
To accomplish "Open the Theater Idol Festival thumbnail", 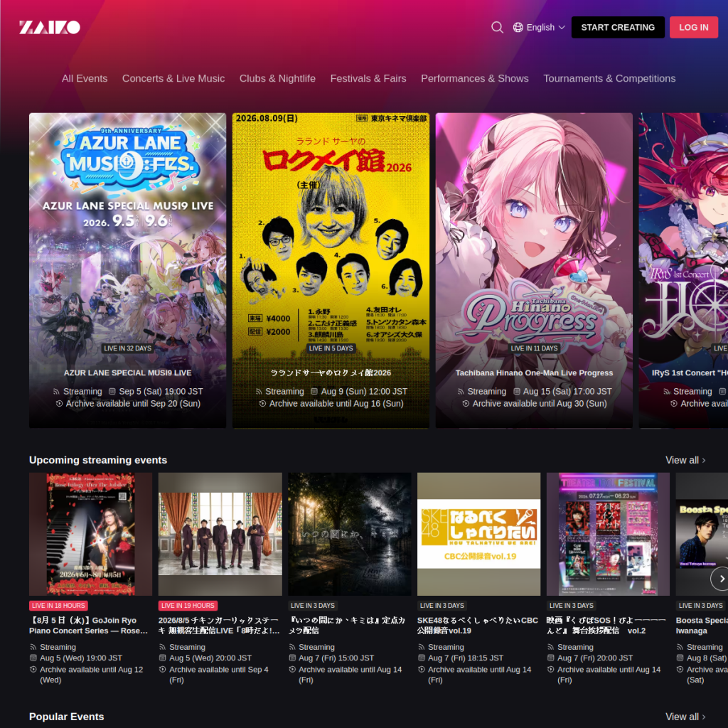I will (x=609, y=534).
